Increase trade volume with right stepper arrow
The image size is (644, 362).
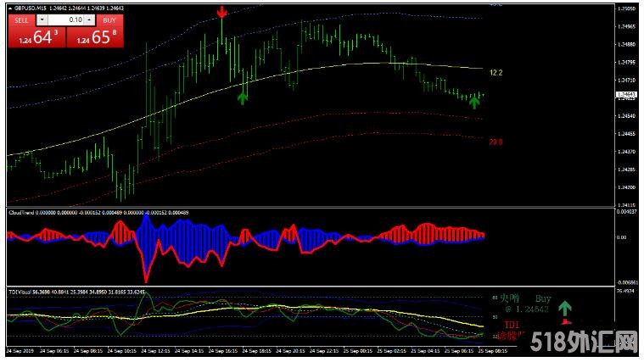90,19
